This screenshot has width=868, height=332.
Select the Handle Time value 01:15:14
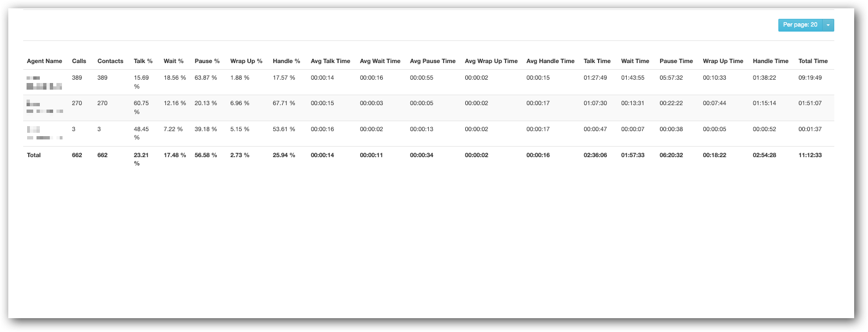tap(764, 103)
